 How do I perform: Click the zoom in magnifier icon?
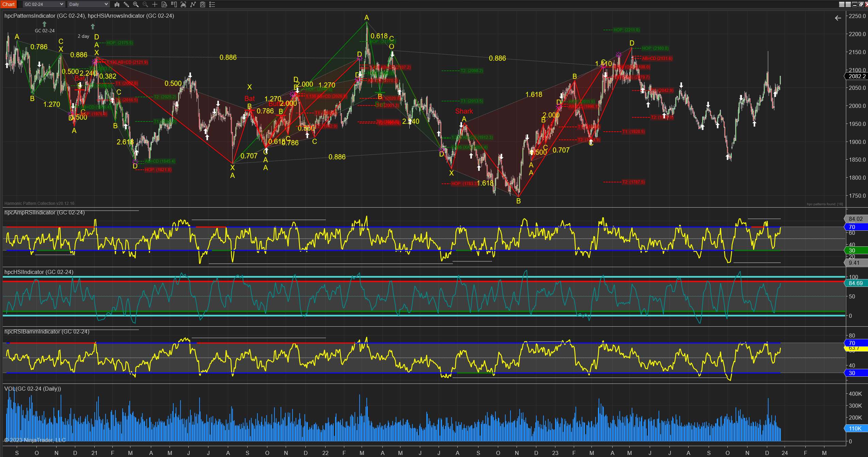click(x=136, y=4)
